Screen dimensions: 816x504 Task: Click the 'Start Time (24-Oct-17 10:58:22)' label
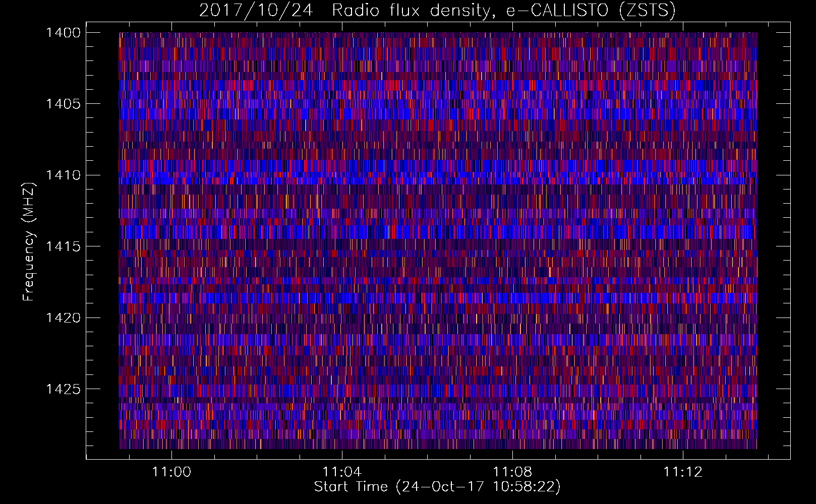(x=437, y=487)
